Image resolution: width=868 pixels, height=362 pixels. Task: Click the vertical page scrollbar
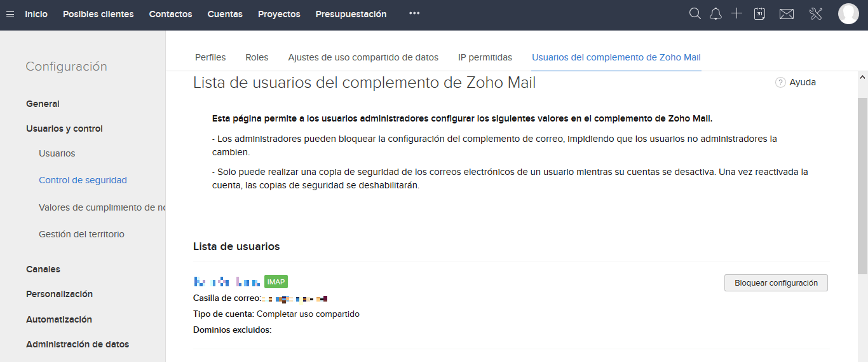coord(862,186)
